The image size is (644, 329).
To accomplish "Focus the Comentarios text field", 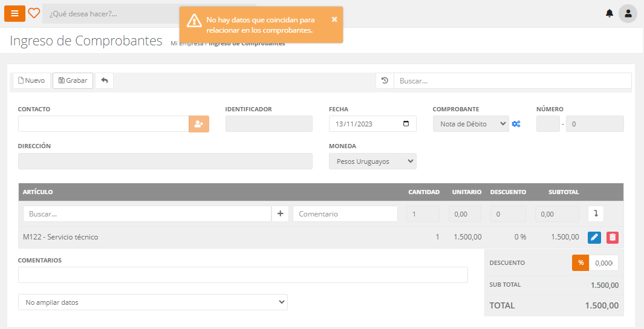I will [242, 275].
